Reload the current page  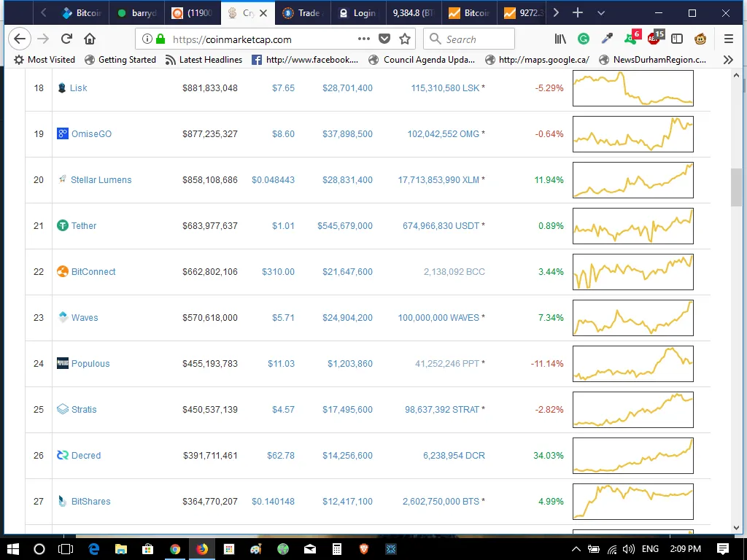[x=66, y=39]
